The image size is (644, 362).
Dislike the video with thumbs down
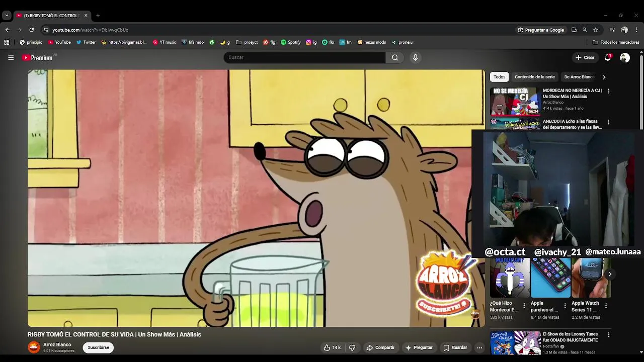tap(352, 347)
